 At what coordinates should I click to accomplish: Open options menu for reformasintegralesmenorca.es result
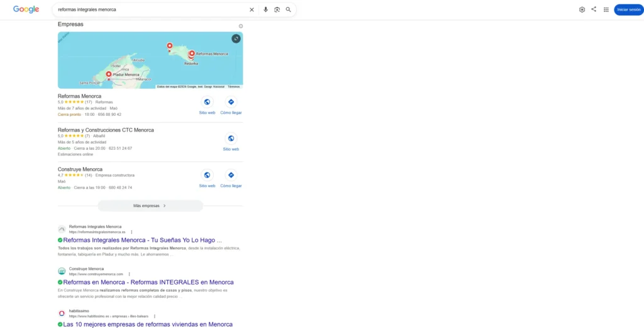click(131, 232)
